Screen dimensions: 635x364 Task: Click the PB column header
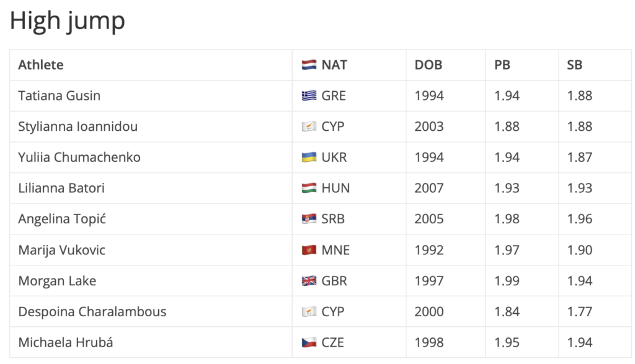[x=502, y=65]
